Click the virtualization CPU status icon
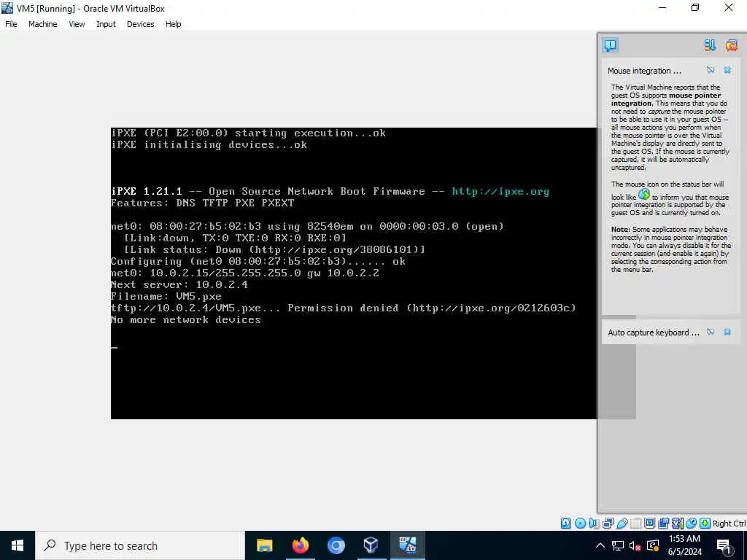The image size is (747, 560). pos(678,524)
